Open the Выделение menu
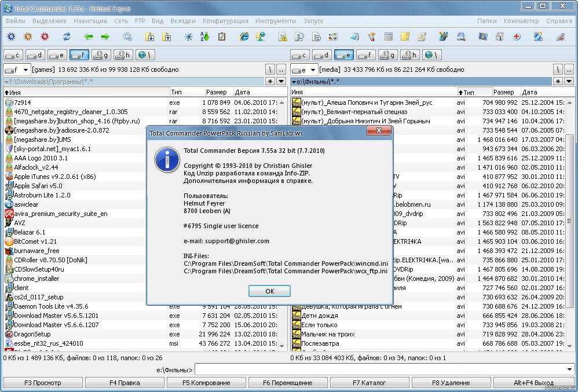The height and width of the screenshot is (392, 578). point(49,21)
